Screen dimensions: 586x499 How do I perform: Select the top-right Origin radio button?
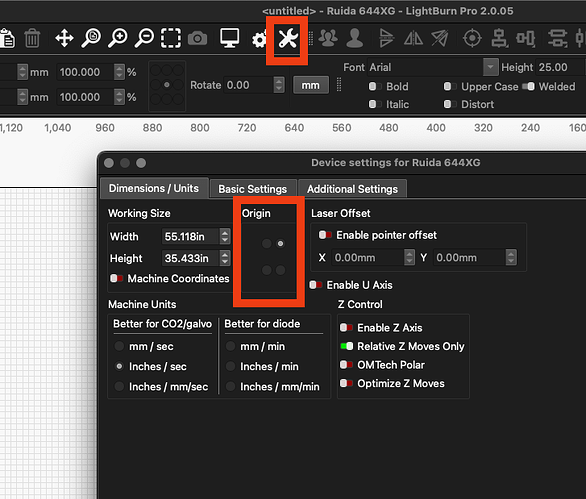(280, 244)
